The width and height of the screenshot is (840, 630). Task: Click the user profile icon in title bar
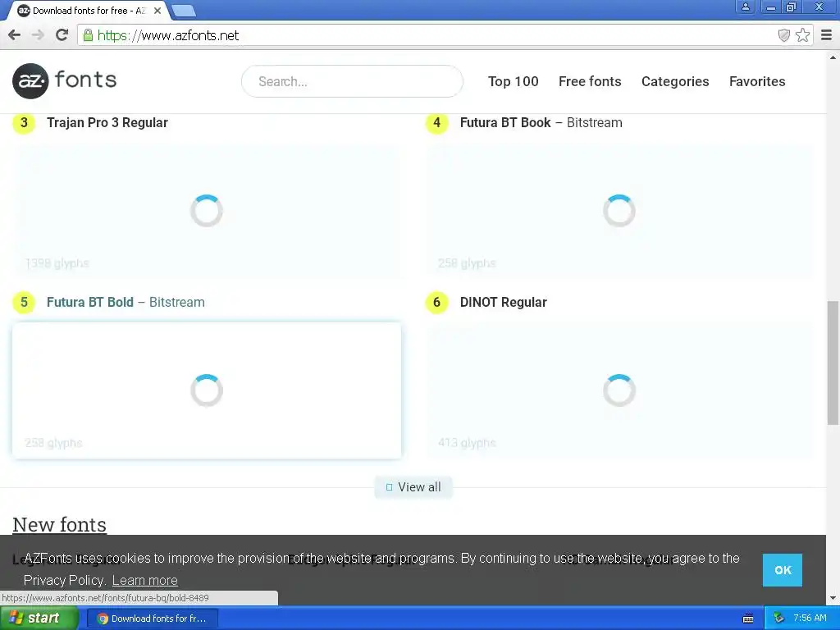(745, 7)
